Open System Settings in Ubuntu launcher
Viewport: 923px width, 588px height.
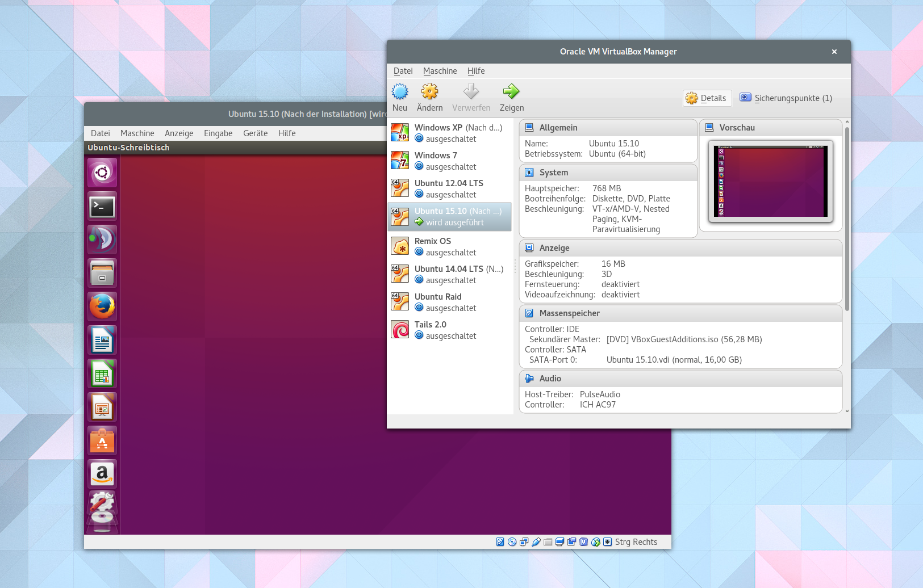click(102, 502)
